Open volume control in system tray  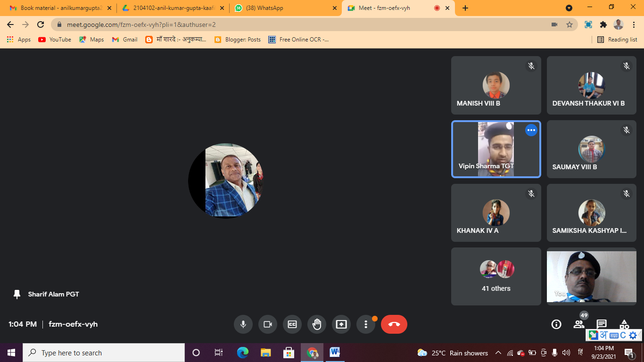coord(566,353)
